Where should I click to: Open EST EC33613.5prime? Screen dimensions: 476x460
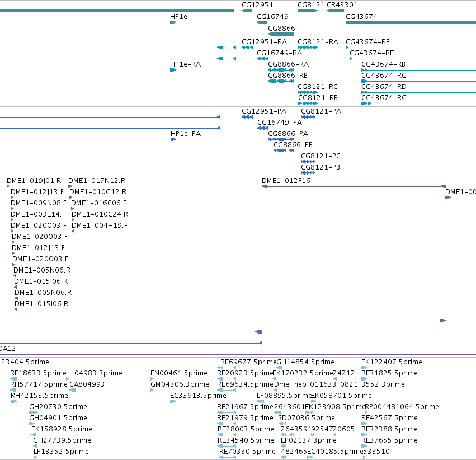(198, 396)
